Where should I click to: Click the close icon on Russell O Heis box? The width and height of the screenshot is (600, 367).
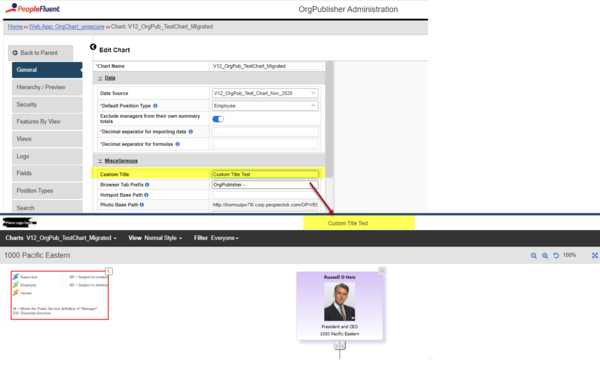(382, 271)
